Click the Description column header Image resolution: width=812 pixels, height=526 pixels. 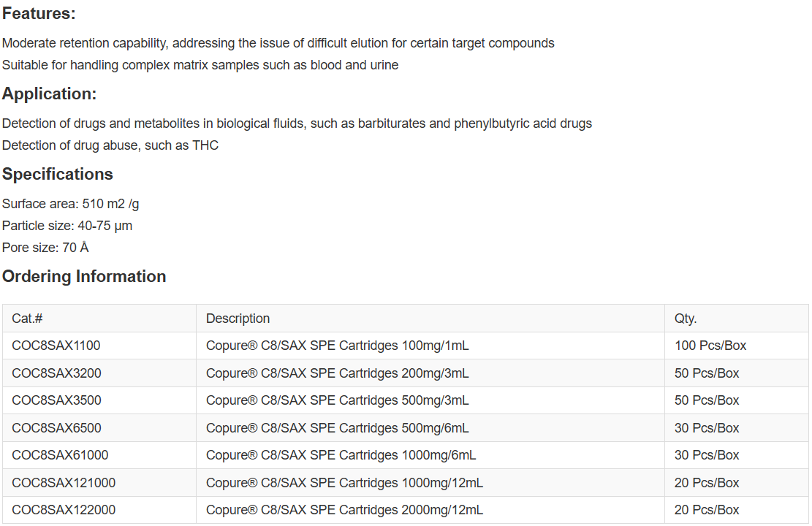click(238, 319)
